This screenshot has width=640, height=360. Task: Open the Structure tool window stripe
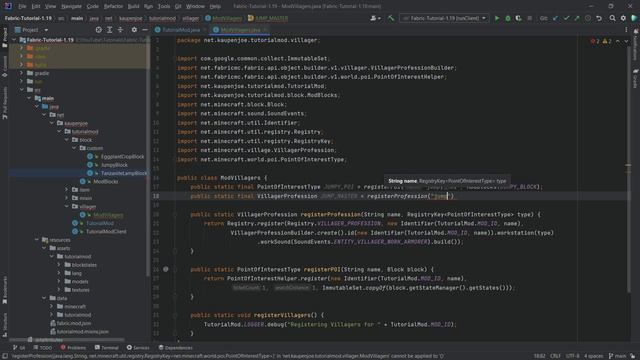(4, 325)
